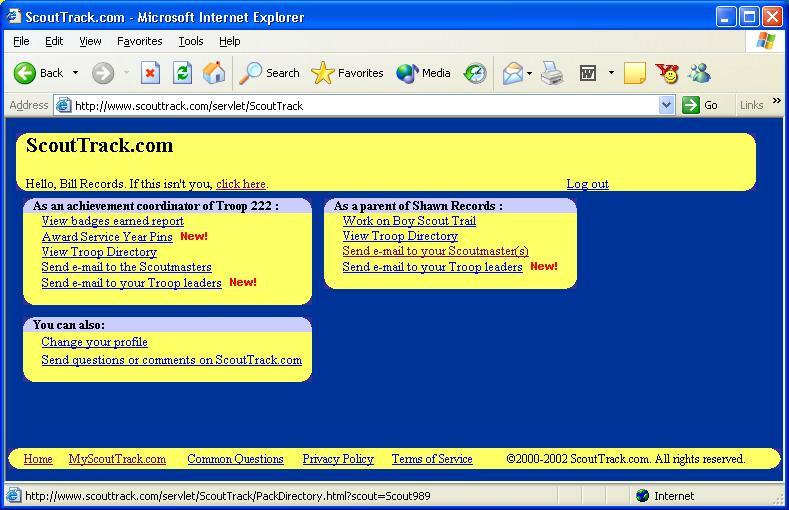Edit with Word icon in toolbar
789x510 pixels.
(588, 73)
